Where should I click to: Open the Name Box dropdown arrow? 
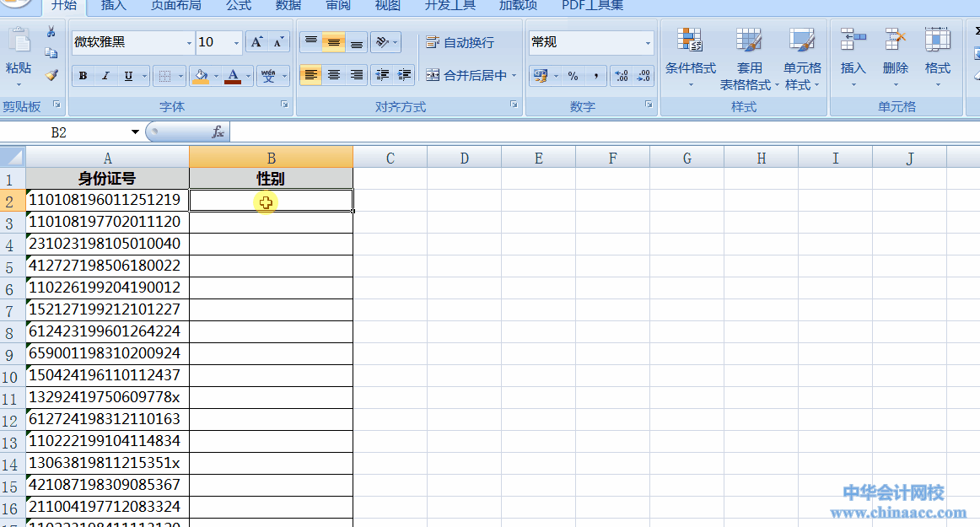coord(135,132)
